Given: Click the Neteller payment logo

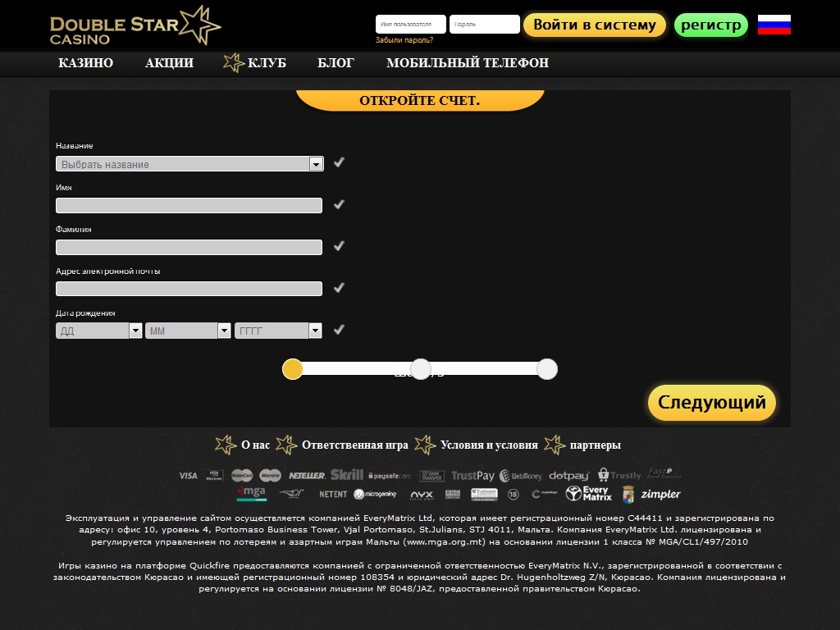Looking at the screenshot, I should click(307, 475).
